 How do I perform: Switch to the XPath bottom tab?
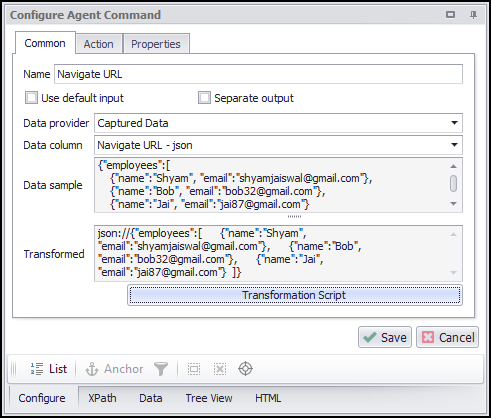[x=102, y=398]
